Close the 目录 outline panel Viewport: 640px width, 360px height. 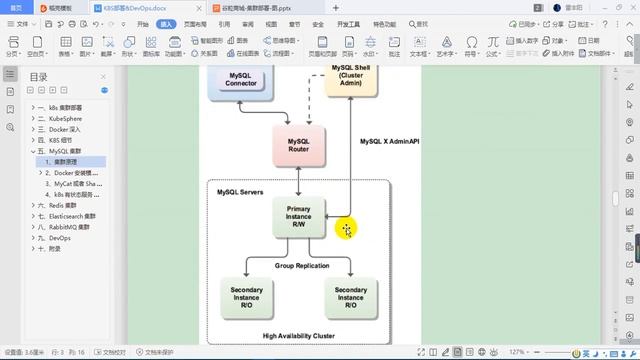[x=103, y=77]
